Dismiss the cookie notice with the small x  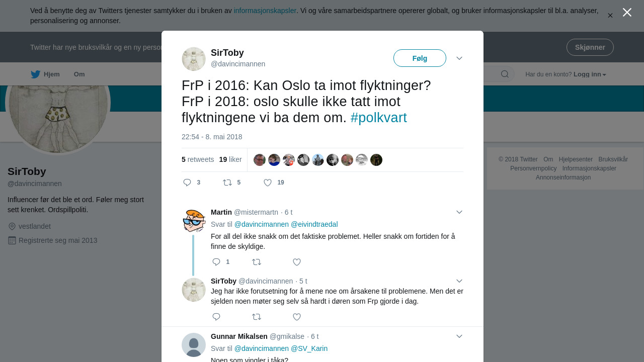(x=610, y=16)
